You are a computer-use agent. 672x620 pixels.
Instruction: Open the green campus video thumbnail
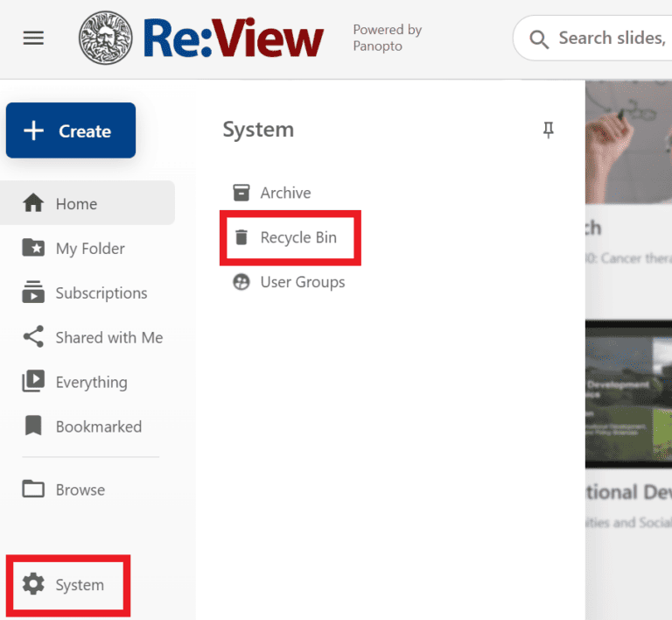tap(628, 392)
